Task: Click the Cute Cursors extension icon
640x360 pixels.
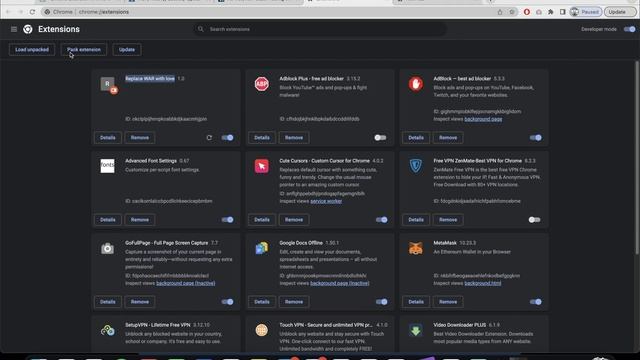Action: 262,166
